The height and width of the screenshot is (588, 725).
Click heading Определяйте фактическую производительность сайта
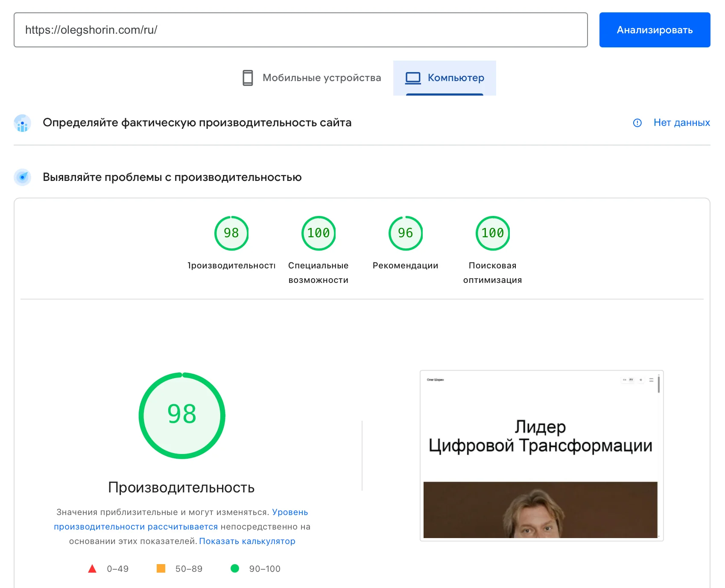(197, 122)
